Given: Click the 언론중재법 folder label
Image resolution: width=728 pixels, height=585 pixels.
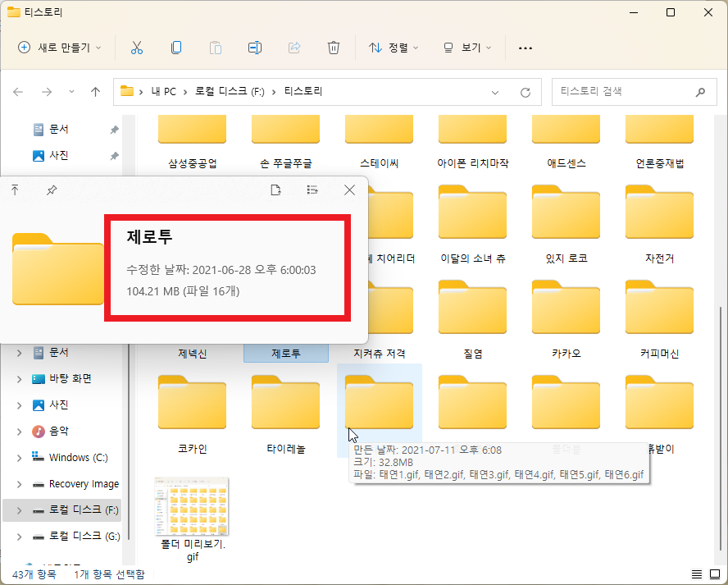Looking at the screenshot, I should click(x=659, y=163).
